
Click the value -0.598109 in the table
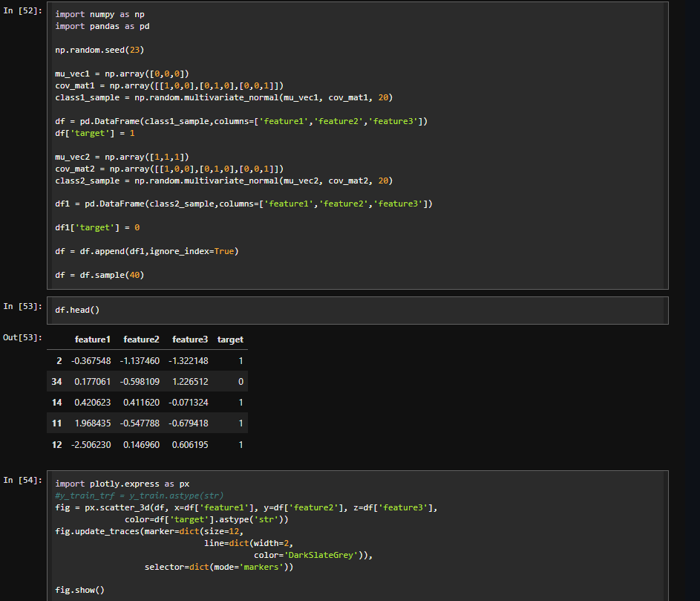coord(140,382)
